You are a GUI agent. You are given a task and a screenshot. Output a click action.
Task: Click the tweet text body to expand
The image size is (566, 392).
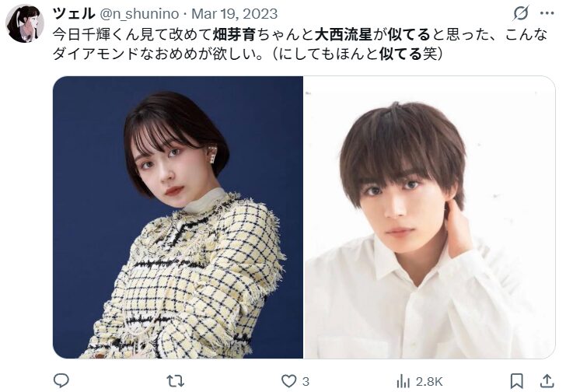coord(300,44)
